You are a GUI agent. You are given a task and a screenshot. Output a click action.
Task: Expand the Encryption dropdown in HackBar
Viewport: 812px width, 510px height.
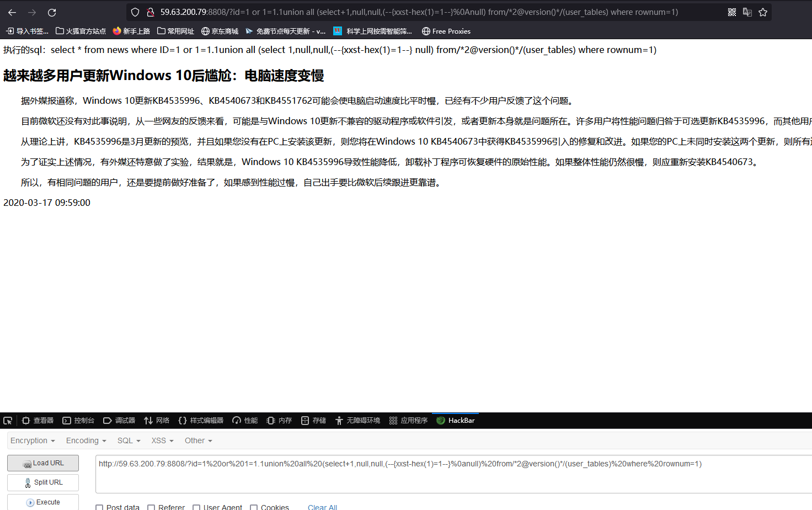pyautogui.click(x=33, y=440)
